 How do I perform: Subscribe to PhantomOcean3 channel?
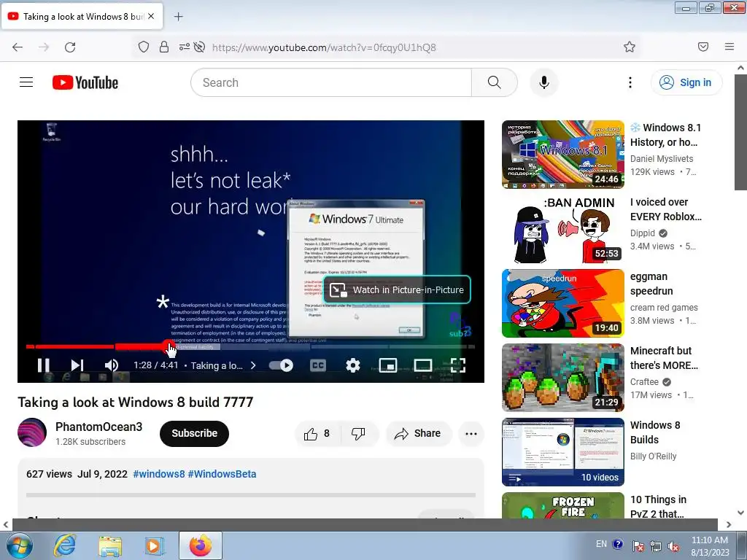pyautogui.click(x=194, y=433)
